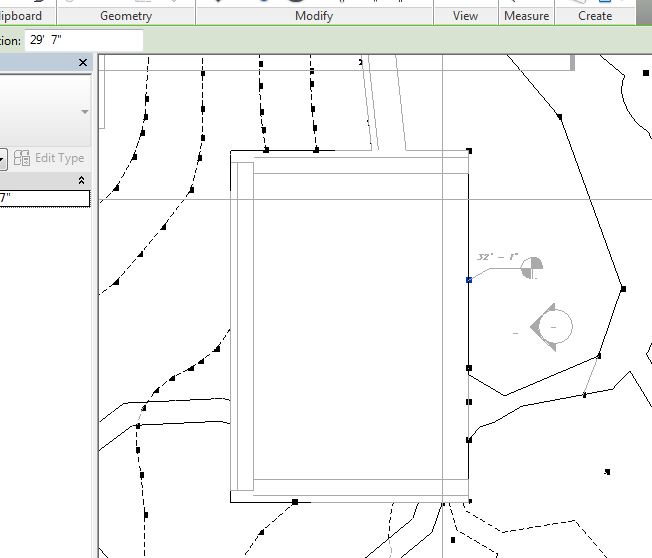Select the elevation view marker circle
Image resolution: width=652 pixels, height=558 pixels.
tap(555, 327)
